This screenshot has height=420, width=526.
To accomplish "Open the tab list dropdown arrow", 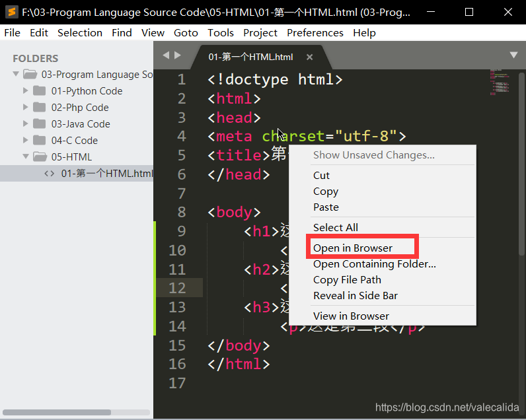I will (513, 55).
